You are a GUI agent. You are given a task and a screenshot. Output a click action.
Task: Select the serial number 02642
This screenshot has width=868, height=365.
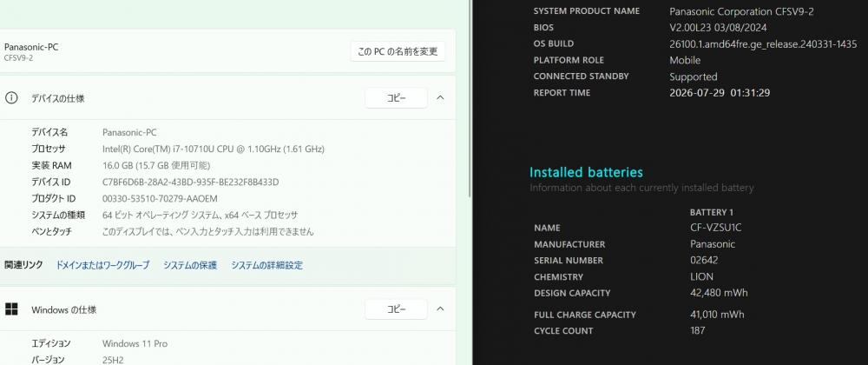coord(704,261)
